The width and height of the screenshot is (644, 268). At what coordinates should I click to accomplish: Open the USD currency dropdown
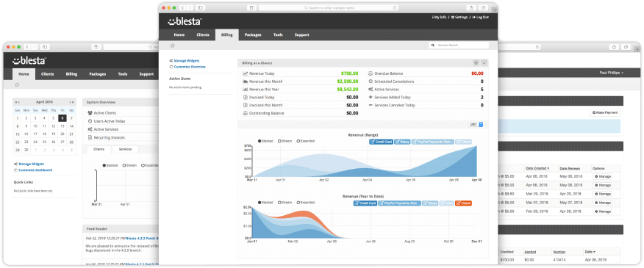(x=476, y=124)
